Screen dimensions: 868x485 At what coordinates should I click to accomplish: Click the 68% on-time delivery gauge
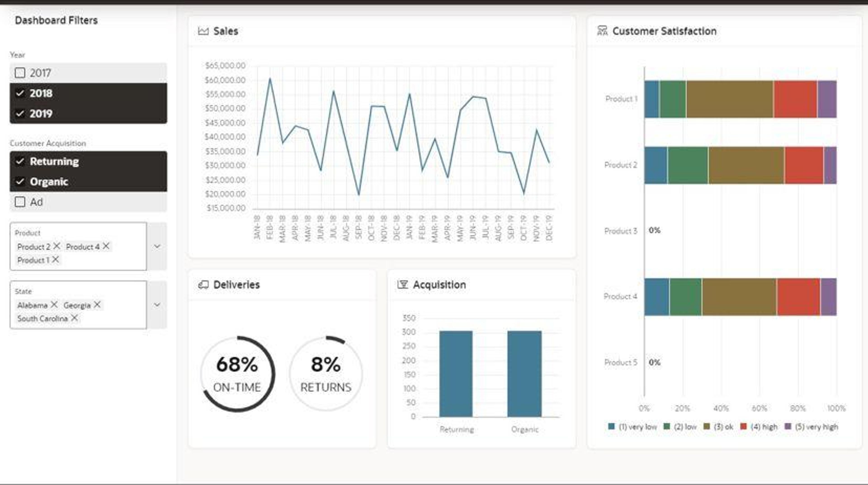[238, 374]
